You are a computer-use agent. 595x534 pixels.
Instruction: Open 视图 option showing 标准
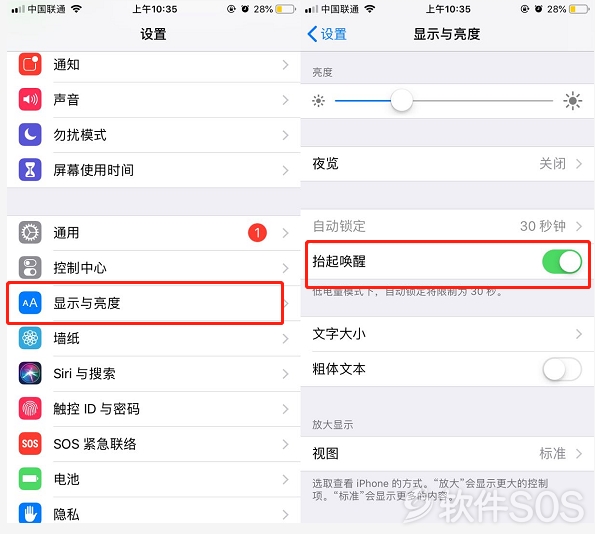click(447, 454)
